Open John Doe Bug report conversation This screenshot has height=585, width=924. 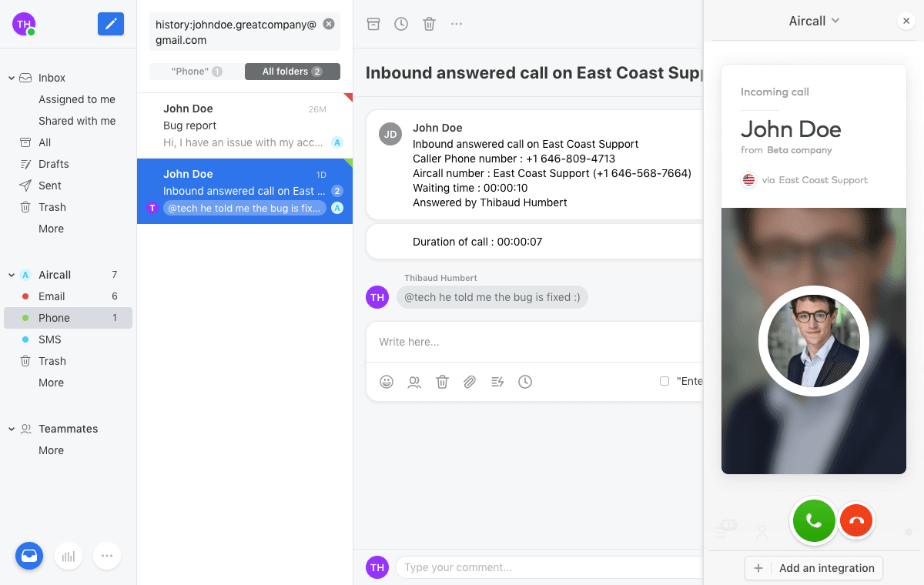[245, 125]
